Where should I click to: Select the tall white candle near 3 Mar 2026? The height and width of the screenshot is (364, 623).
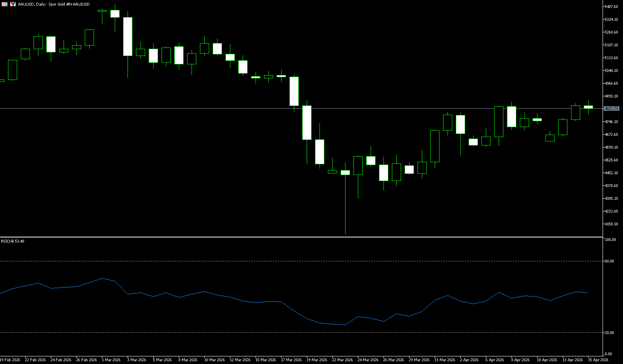[x=128, y=36]
